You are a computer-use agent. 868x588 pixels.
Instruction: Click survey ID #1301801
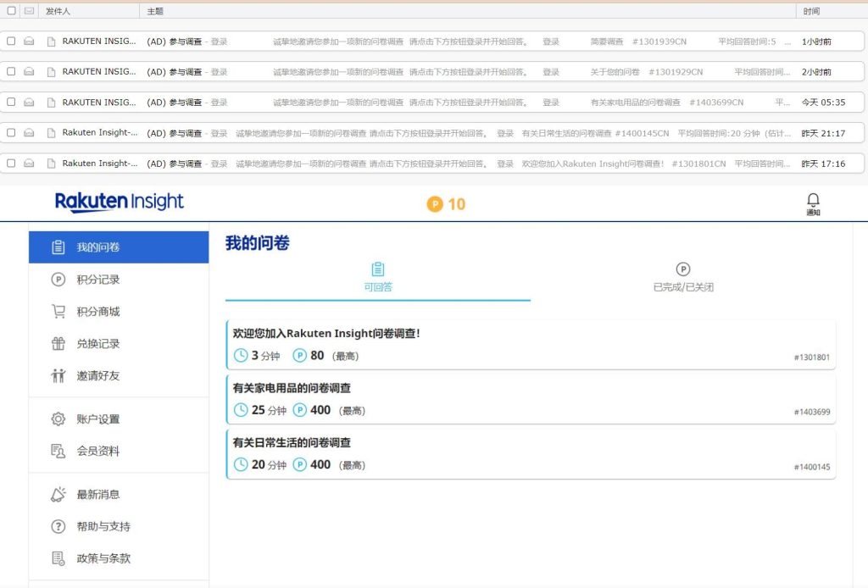pyautogui.click(x=811, y=358)
